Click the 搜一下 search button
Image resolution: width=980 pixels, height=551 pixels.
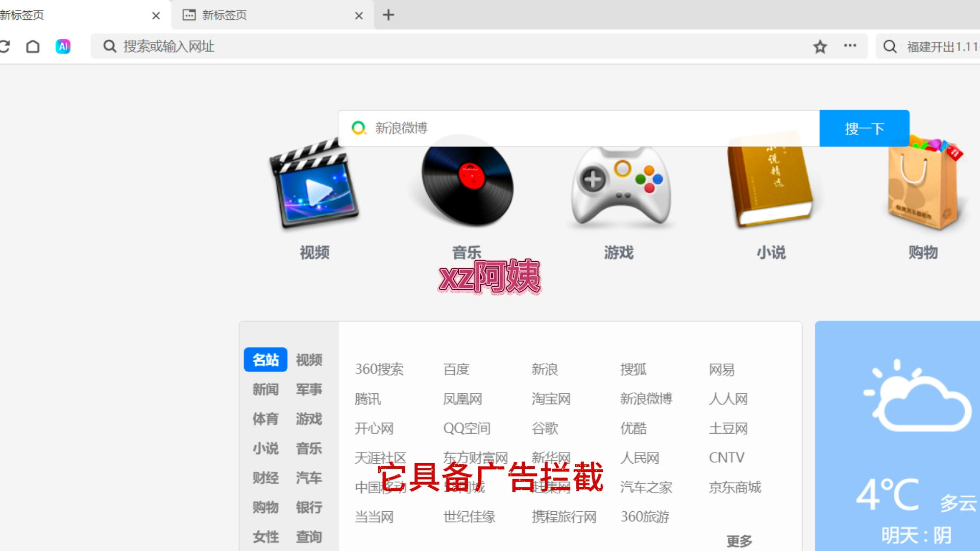point(864,128)
